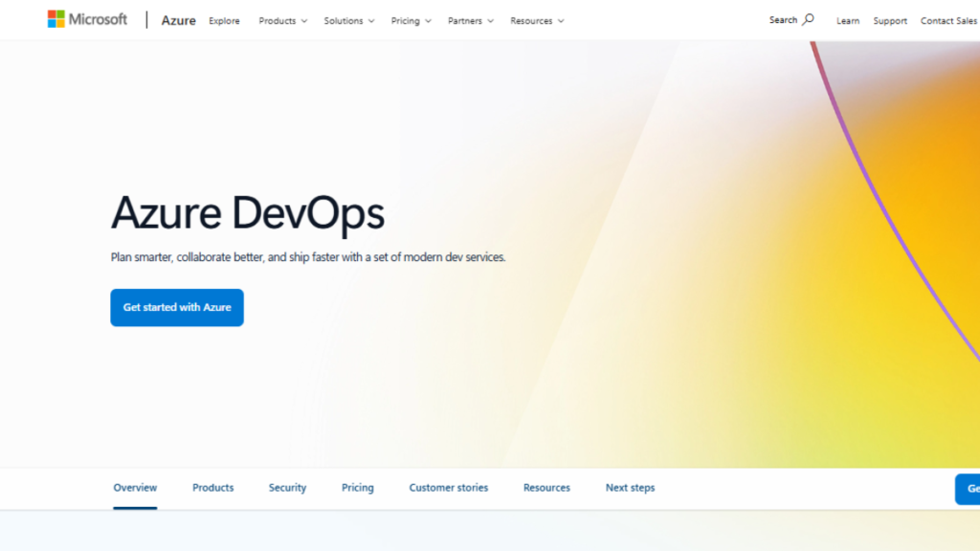The image size is (980, 551).
Task: Open the Learn link
Action: tap(847, 21)
